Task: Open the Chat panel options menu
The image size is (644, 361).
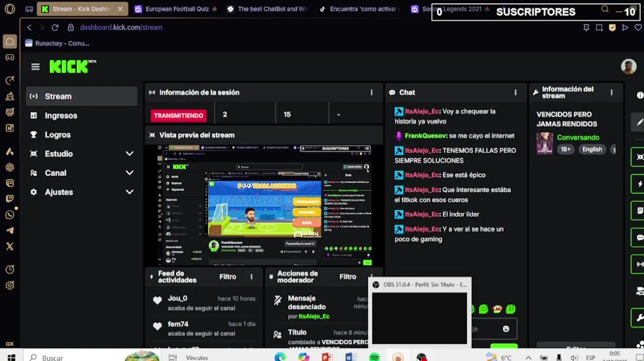Action: (x=515, y=92)
